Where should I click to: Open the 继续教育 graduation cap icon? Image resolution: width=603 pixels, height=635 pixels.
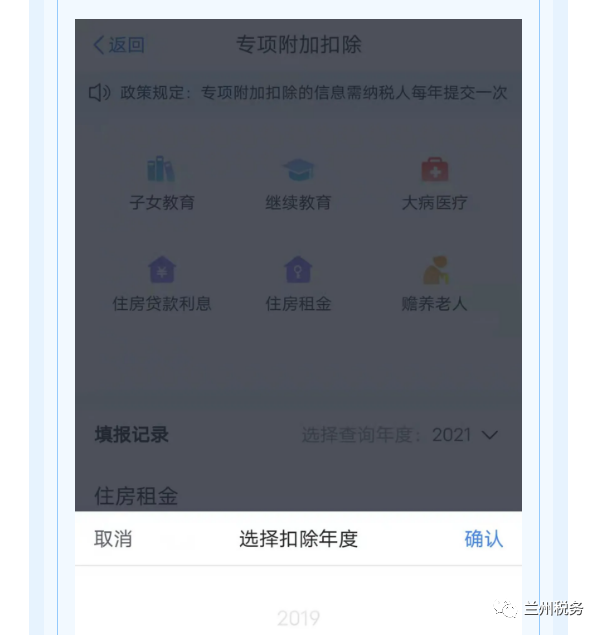click(298, 170)
